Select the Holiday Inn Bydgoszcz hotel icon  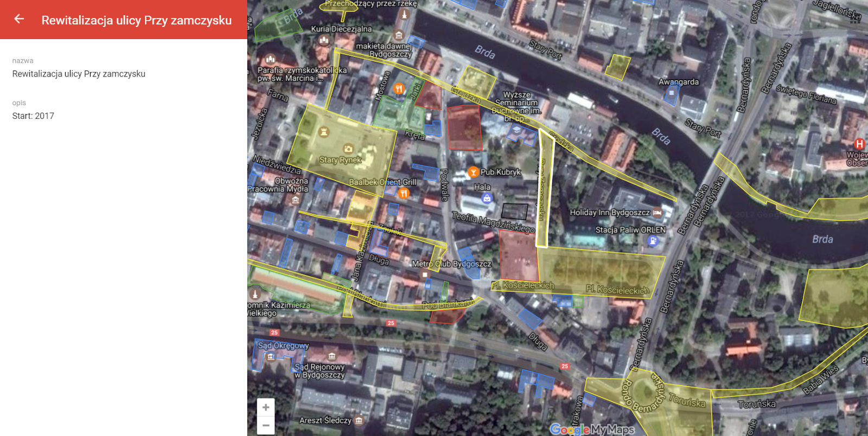coord(657,213)
